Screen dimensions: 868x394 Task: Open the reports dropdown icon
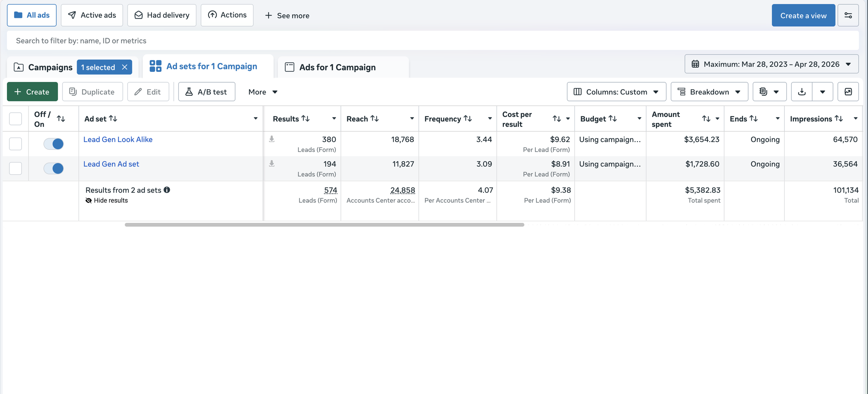(x=769, y=92)
